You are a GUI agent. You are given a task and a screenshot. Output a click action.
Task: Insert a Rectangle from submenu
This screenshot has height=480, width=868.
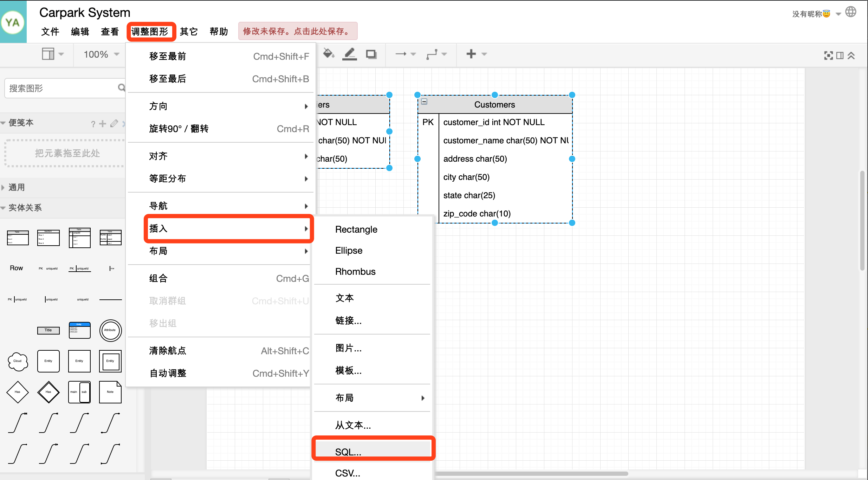373,229
